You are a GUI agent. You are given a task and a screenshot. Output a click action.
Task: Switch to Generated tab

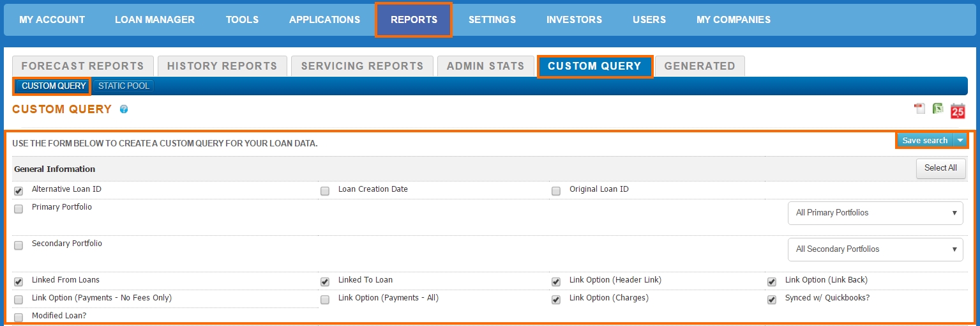point(700,66)
